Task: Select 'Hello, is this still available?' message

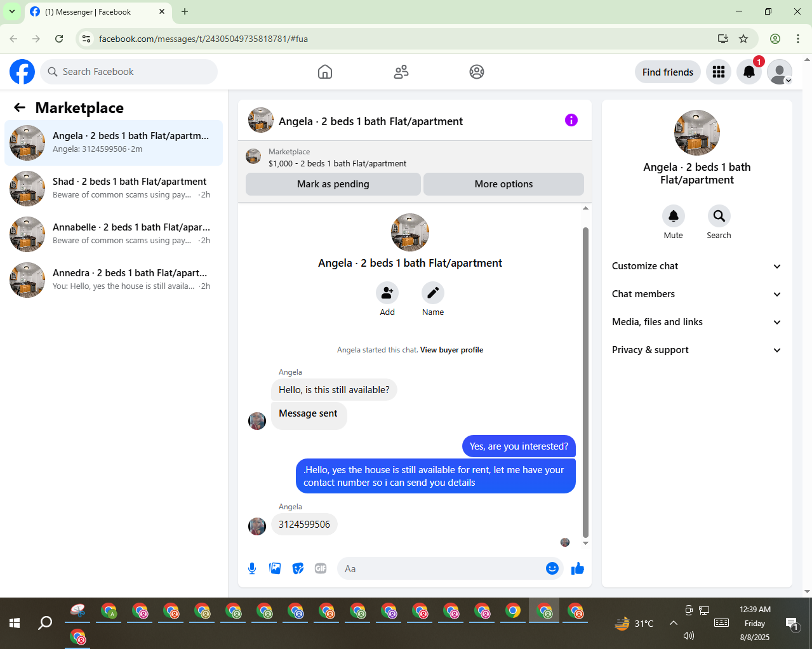Action: [334, 390]
